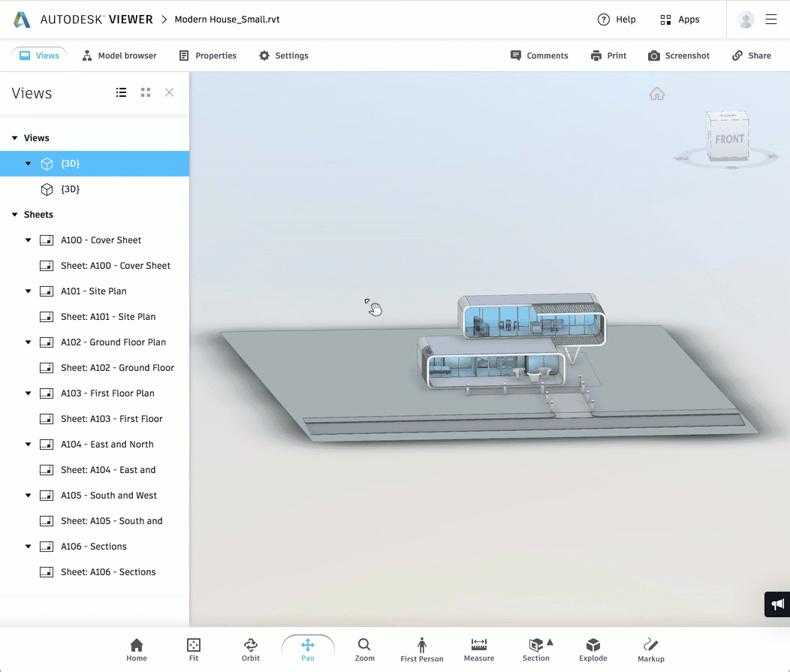Select the Orbit tool
Viewport: 790px width, 672px height.
[250, 647]
